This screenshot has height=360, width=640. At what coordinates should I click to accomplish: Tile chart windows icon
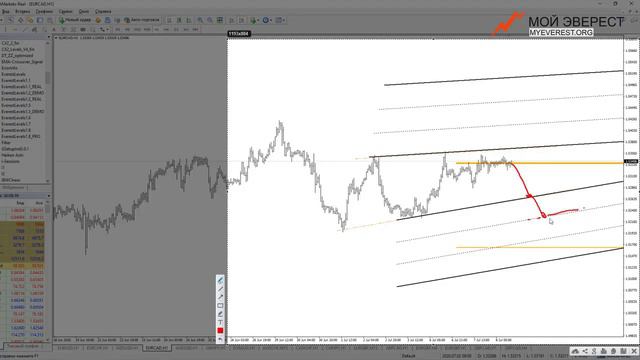[x=220, y=20]
